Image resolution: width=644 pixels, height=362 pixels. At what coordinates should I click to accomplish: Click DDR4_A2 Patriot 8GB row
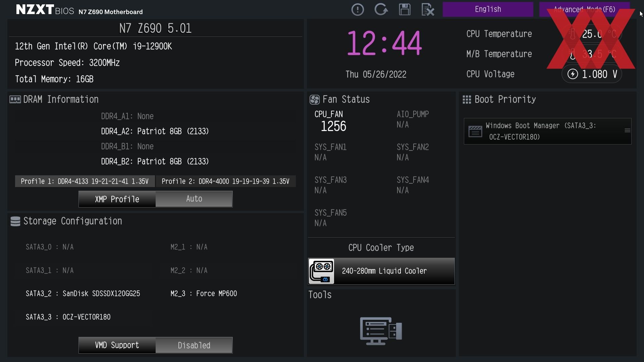(x=155, y=131)
